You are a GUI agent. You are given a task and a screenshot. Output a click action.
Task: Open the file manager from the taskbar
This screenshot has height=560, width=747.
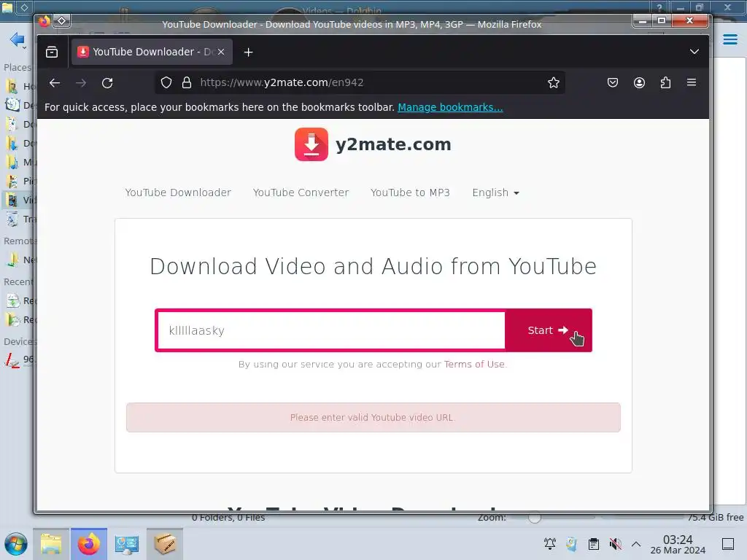pyautogui.click(x=51, y=544)
